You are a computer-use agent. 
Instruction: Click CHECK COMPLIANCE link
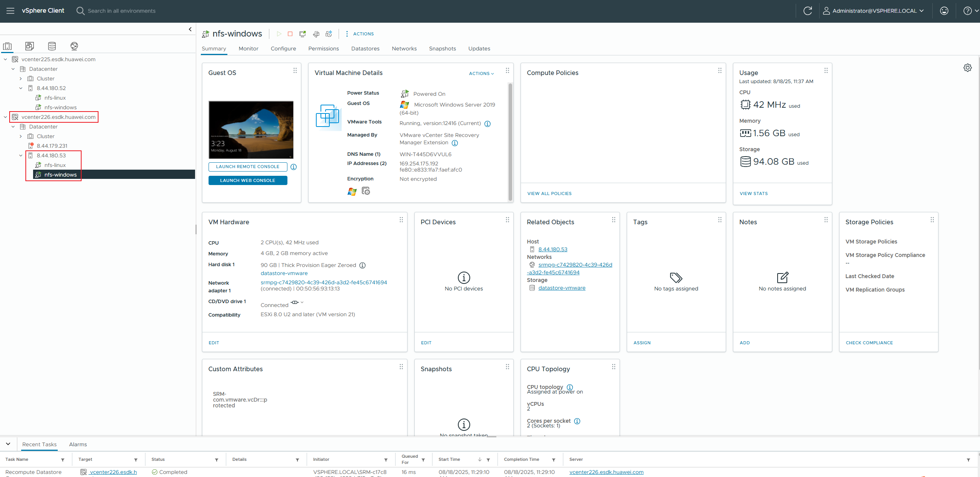click(869, 343)
